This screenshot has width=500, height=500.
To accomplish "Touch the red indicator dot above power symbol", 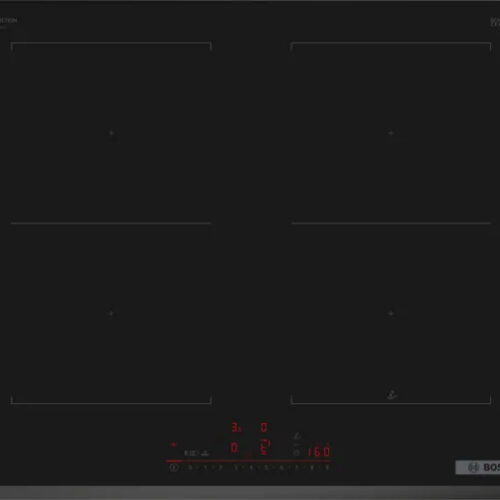I will (173, 444).
